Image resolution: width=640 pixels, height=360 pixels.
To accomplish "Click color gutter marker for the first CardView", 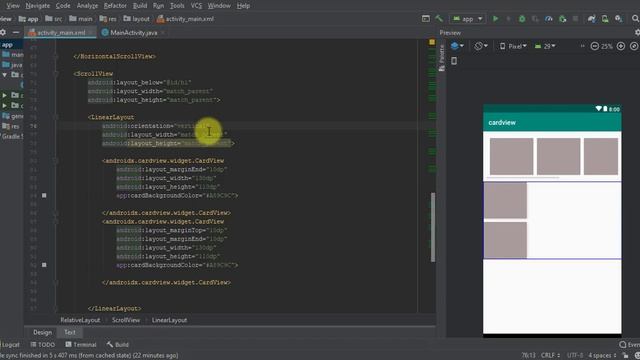I will point(44,196).
